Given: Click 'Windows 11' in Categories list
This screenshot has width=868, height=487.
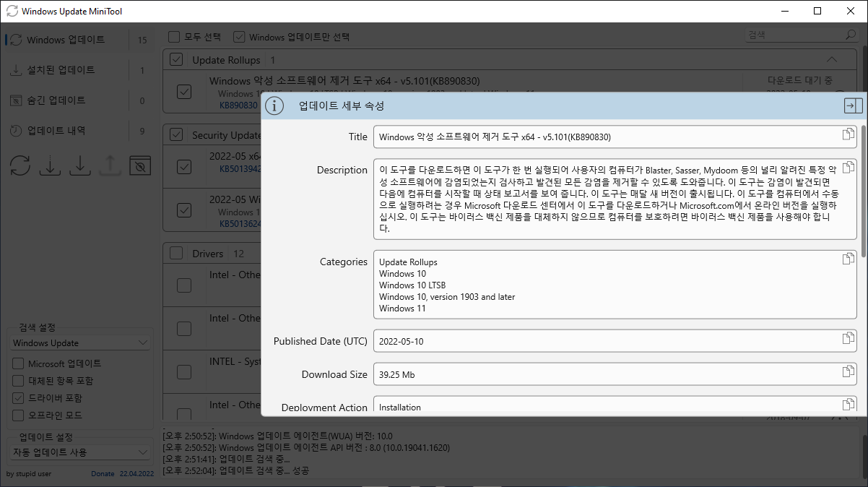Looking at the screenshot, I should [x=402, y=309].
